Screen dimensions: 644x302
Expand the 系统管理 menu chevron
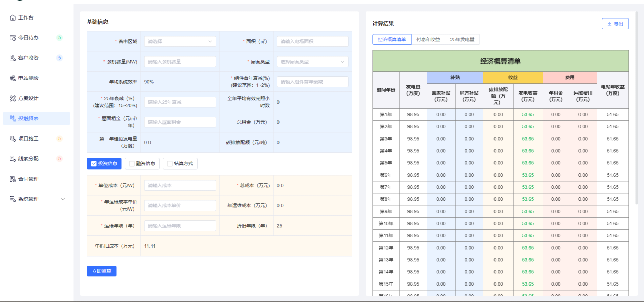click(63, 199)
